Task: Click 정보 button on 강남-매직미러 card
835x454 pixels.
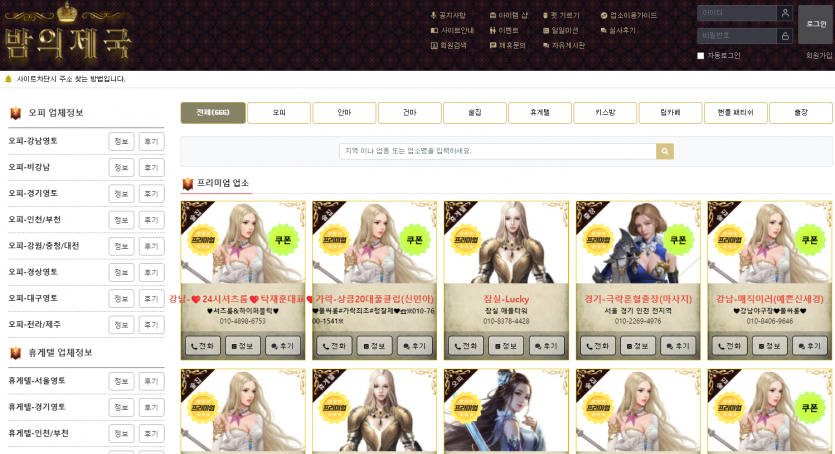Action: click(769, 346)
